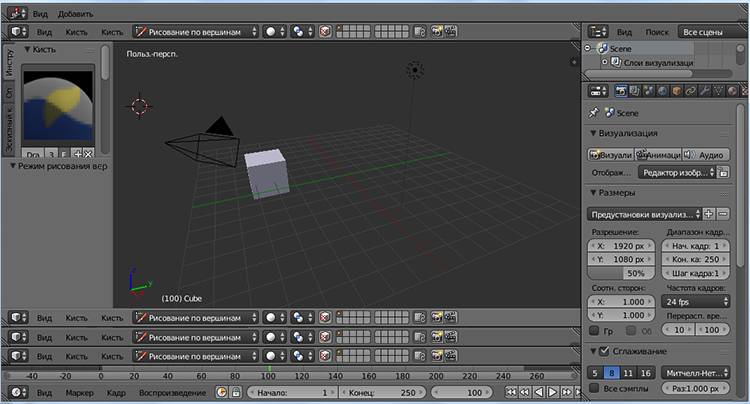Open the Object properties cube icon

676,92
